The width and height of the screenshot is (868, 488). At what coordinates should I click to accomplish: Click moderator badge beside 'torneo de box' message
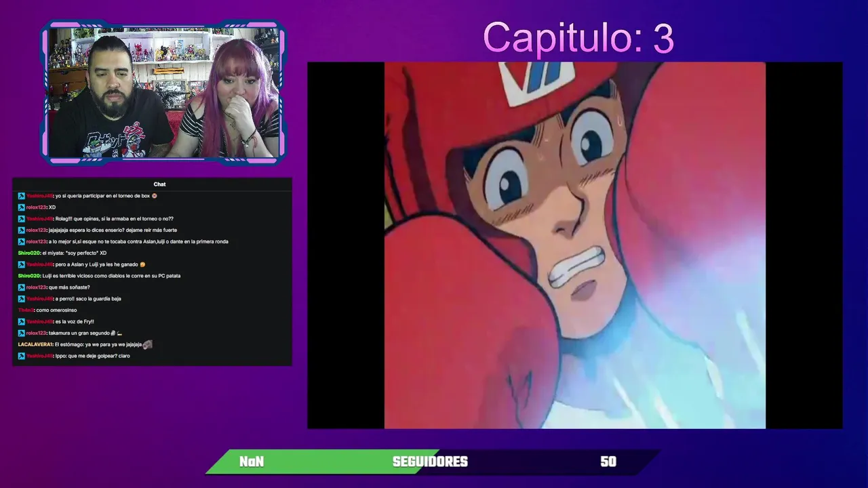click(21, 196)
